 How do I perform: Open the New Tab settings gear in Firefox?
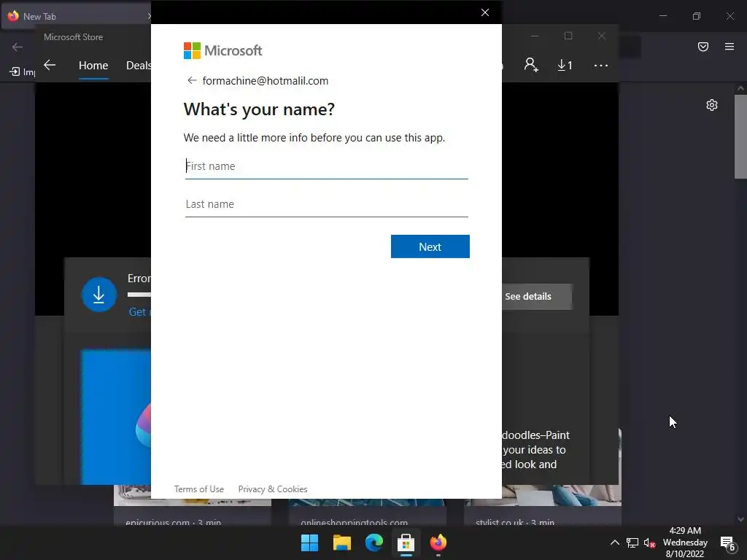point(712,105)
